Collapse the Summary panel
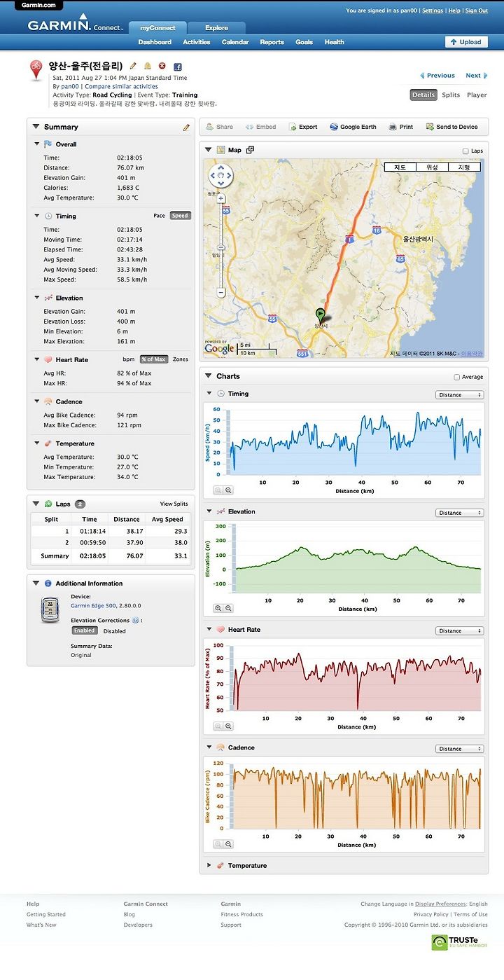Viewport: 504px width, 980px height. pyautogui.click(x=36, y=127)
